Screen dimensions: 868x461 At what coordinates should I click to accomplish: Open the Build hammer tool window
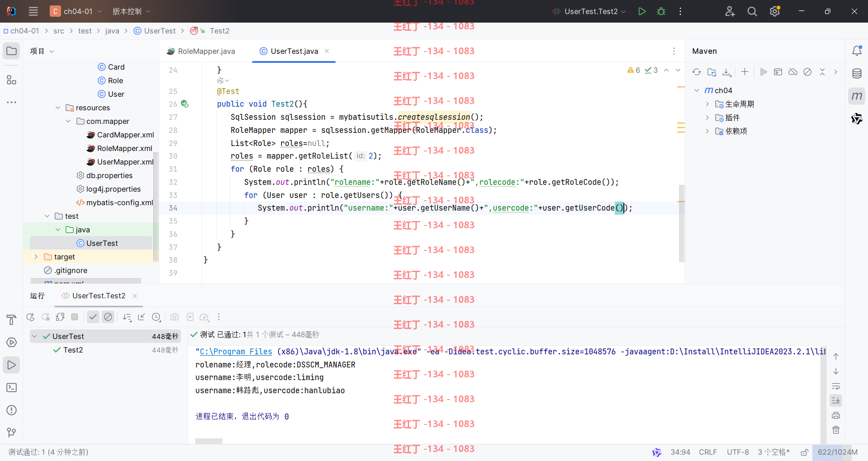(12, 320)
